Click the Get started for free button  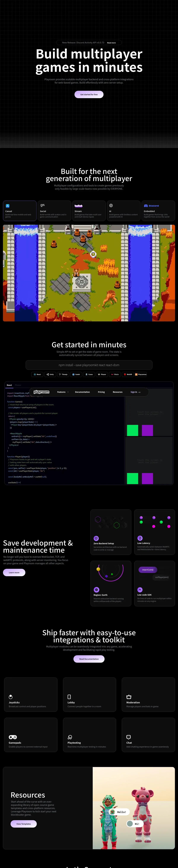coord(89,94)
